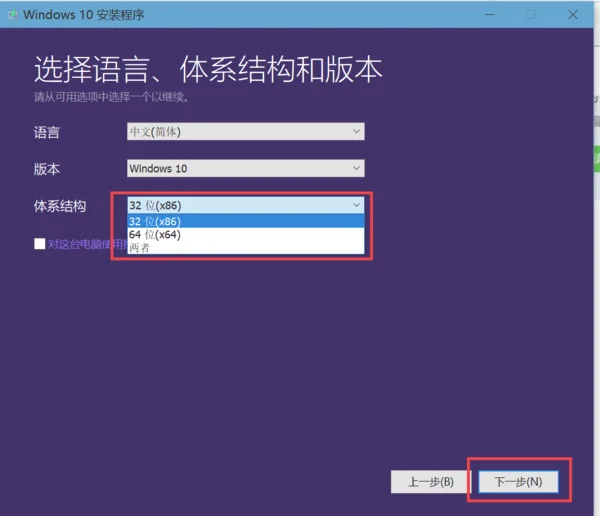Image resolution: width=600 pixels, height=516 pixels.
Task: Collapse the 体系结构 architecture combo box
Action: [x=246, y=205]
